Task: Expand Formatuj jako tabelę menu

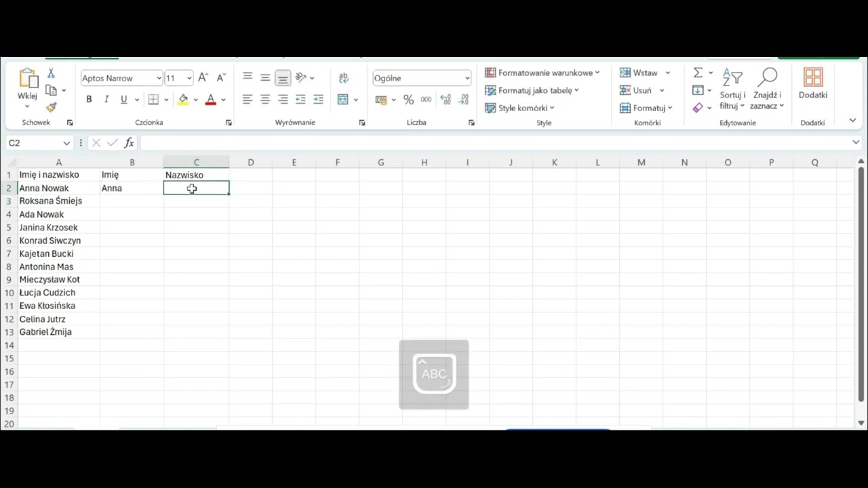Action: click(x=532, y=90)
